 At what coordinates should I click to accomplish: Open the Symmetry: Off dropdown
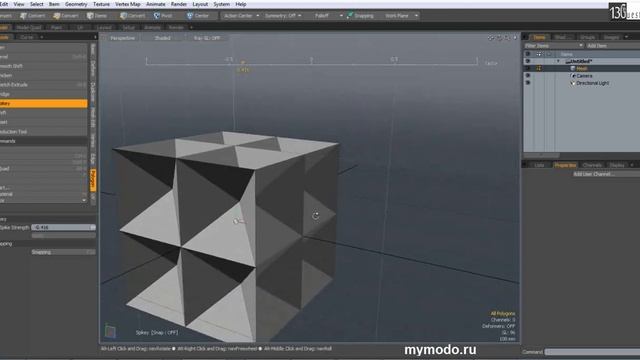[283, 16]
